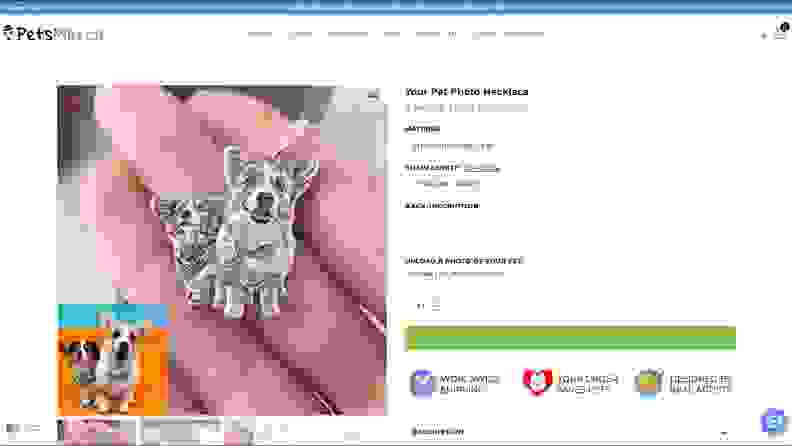This screenshot has width=792, height=446.
Task: Click the Your Pet Photo Necklace title
Action: 467,92
